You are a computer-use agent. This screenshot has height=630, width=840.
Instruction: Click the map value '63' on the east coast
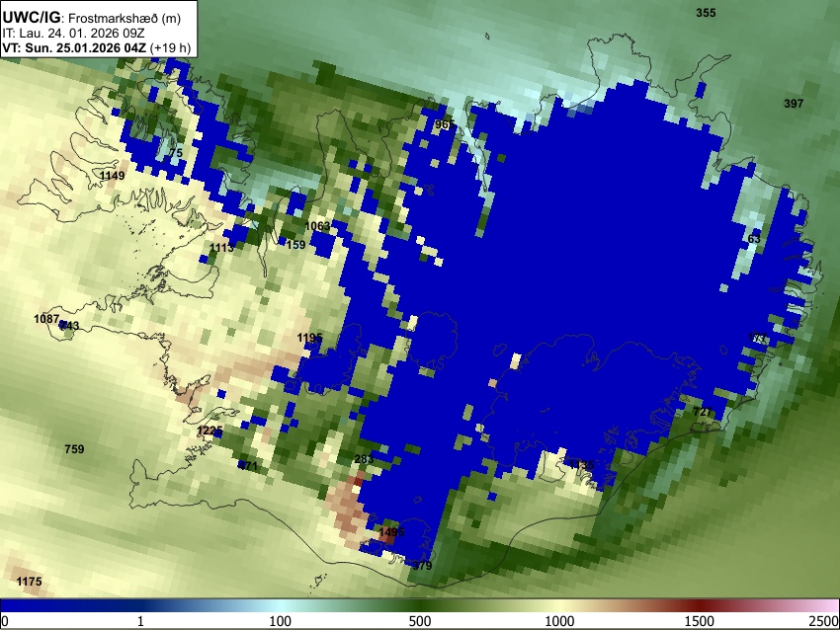(754, 239)
